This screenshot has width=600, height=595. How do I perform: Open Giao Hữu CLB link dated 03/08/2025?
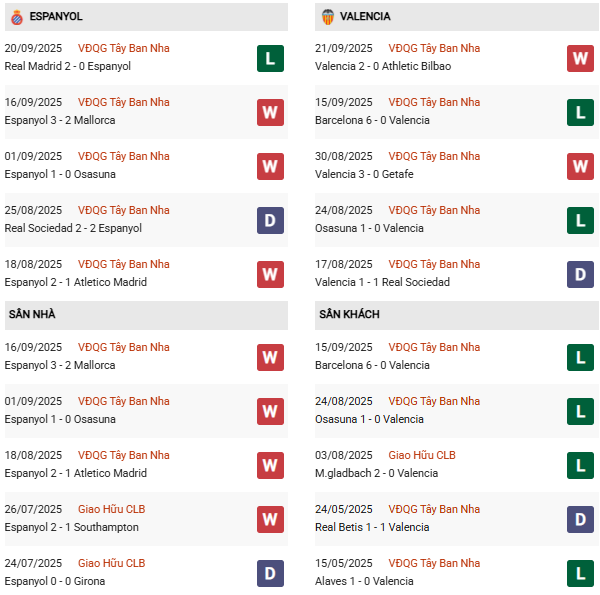[x=422, y=455]
